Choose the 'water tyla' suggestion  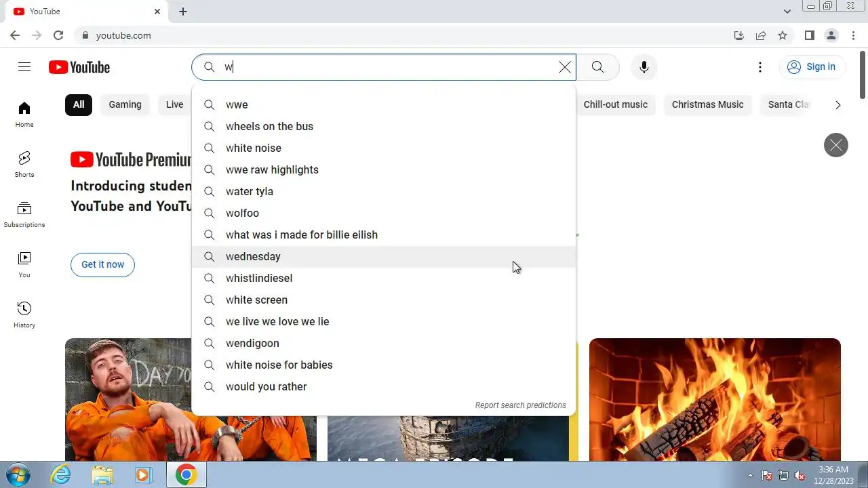[384, 191]
